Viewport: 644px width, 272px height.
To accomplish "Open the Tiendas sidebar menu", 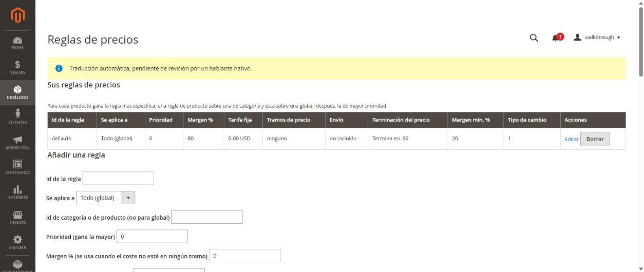I will tap(17, 218).
